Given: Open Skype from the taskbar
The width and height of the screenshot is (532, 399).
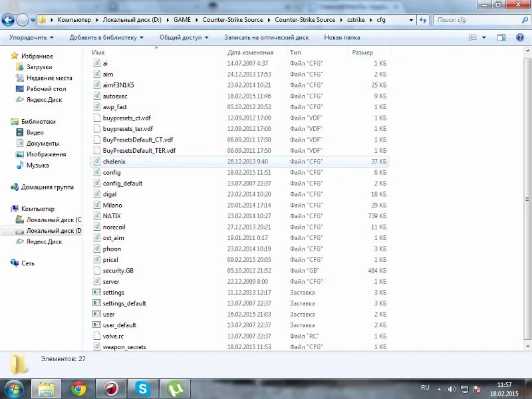Looking at the screenshot, I should coord(142,388).
